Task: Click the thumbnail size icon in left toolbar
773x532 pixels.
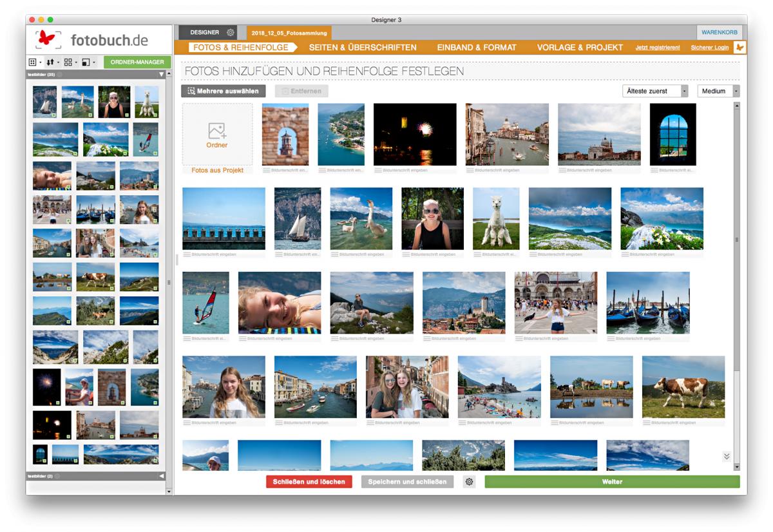Action: [x=86, y=62]
